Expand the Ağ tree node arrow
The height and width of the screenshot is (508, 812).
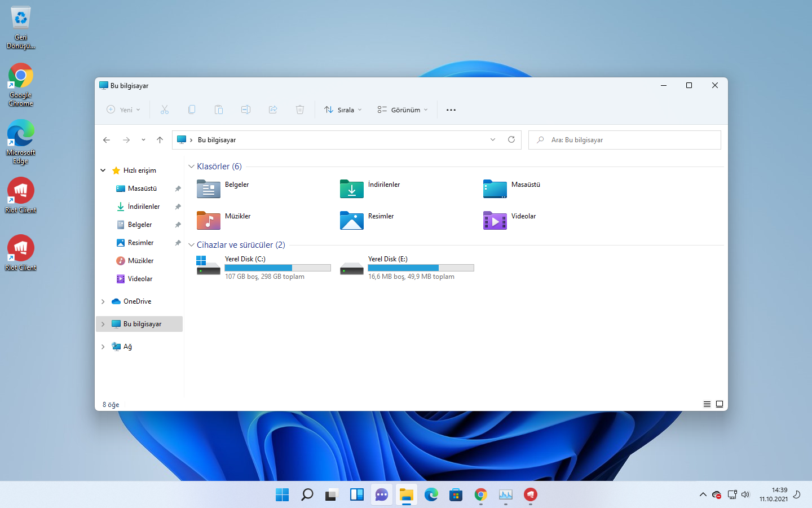[103, 347]
